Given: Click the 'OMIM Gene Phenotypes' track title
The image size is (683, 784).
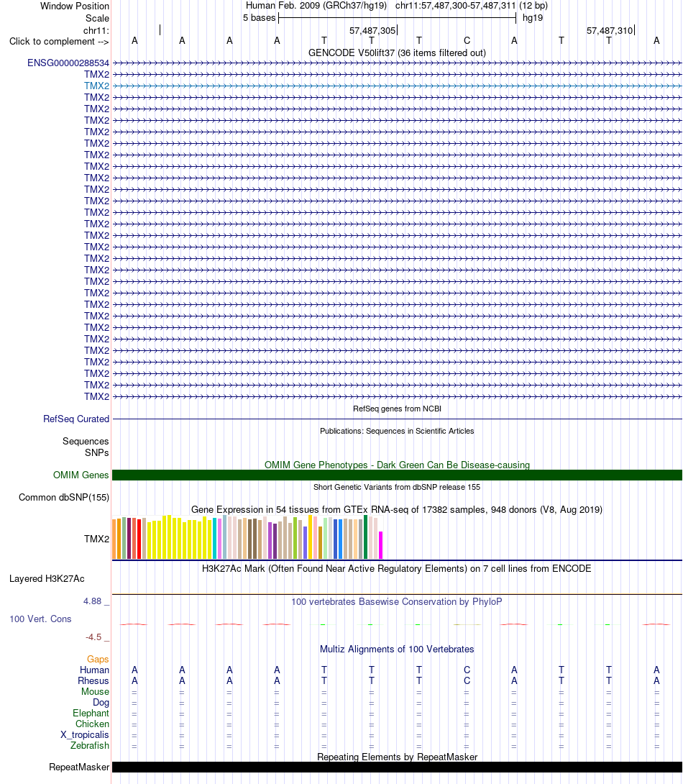Looking at the screenshot, I should pyautogui.click(x=397, y=465).
